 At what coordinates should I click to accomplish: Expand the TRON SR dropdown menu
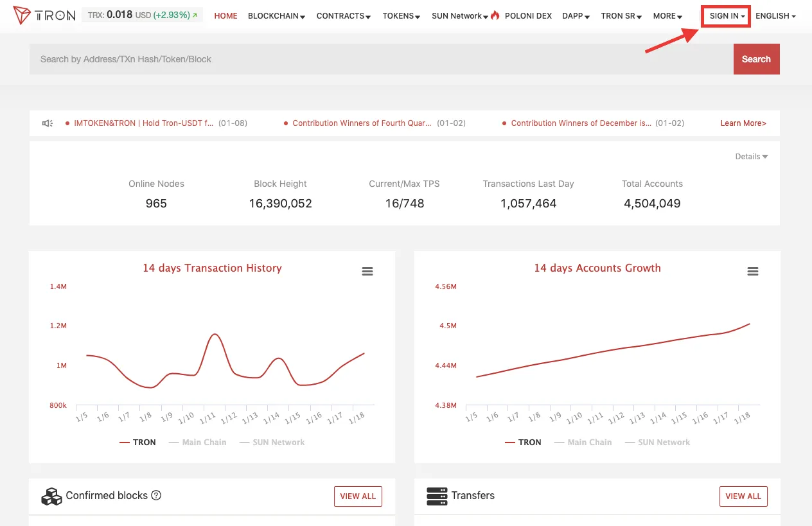tap(621, 16)
